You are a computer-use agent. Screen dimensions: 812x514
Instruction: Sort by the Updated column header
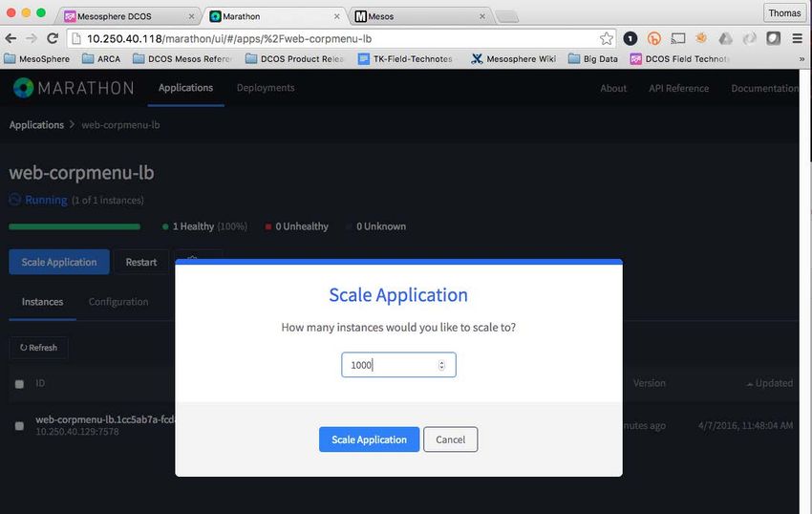(x=770, y=383)
